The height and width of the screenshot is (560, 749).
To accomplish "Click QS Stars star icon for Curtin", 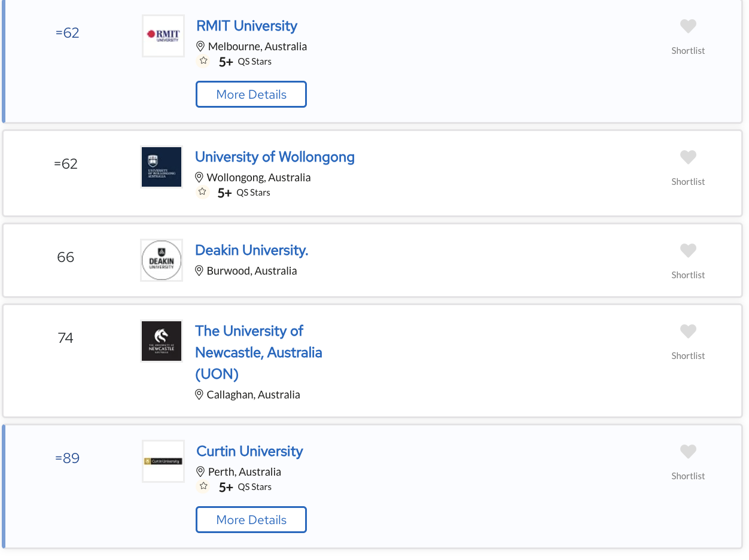I will coord(203,486).
